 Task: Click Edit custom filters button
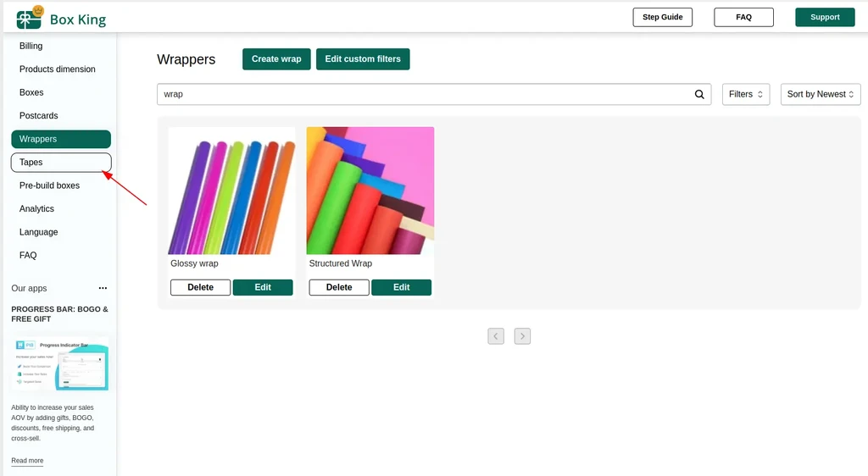(x=363, y=59)
